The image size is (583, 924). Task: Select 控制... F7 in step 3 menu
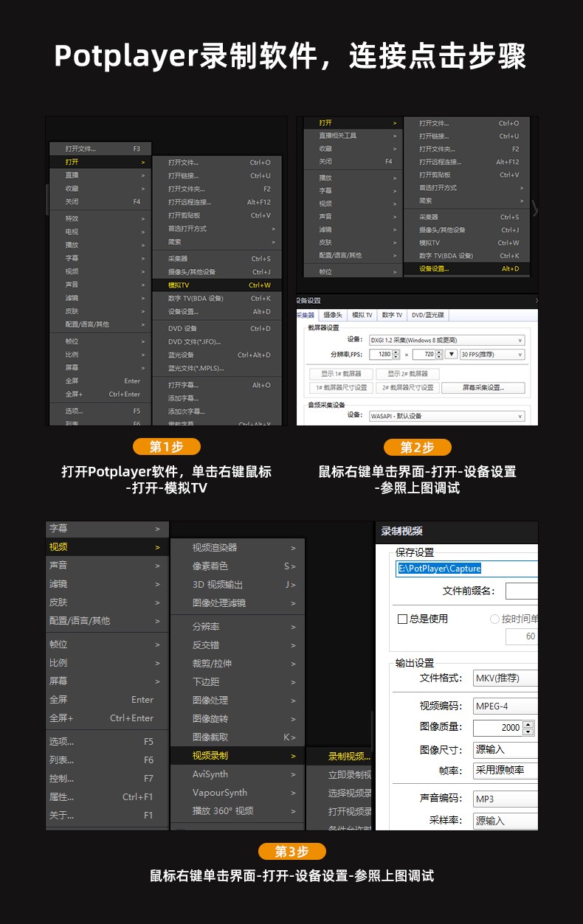point(107,779)
